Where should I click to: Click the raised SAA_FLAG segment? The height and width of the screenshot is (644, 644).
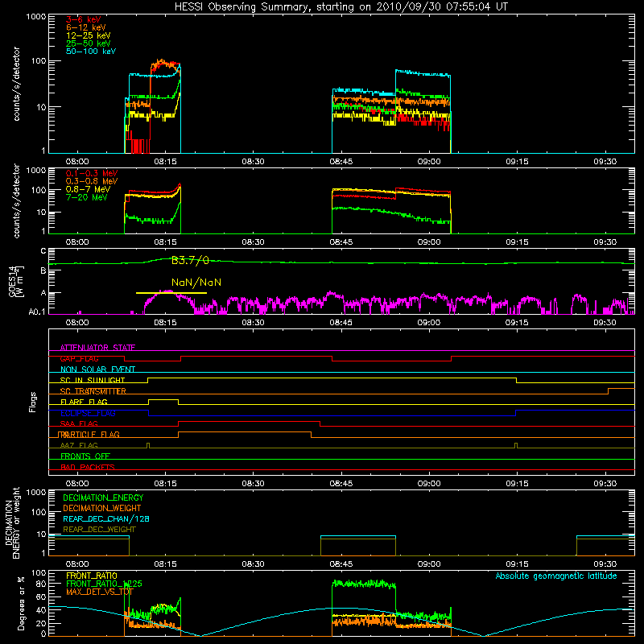[x=249, y=422]
